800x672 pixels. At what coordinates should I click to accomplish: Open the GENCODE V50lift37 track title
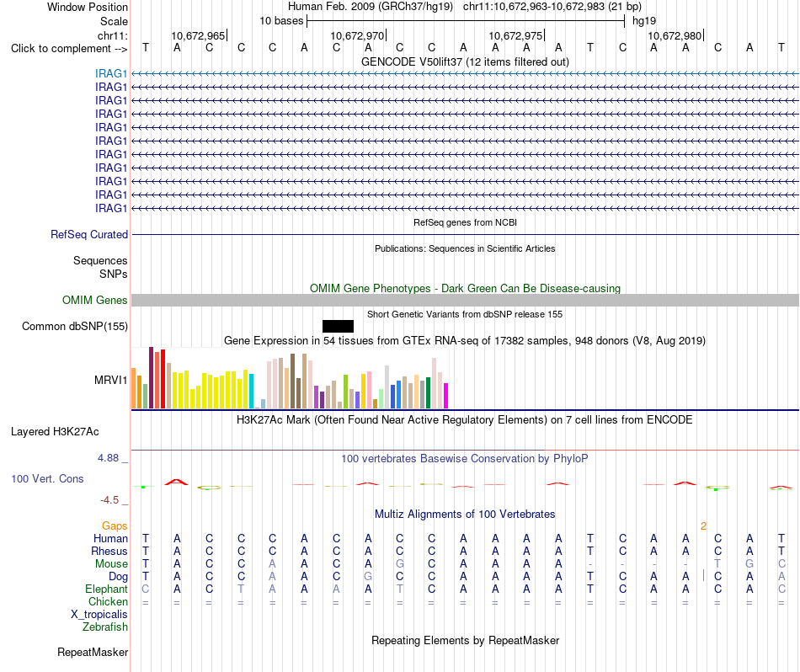click(x=465, y=61)
